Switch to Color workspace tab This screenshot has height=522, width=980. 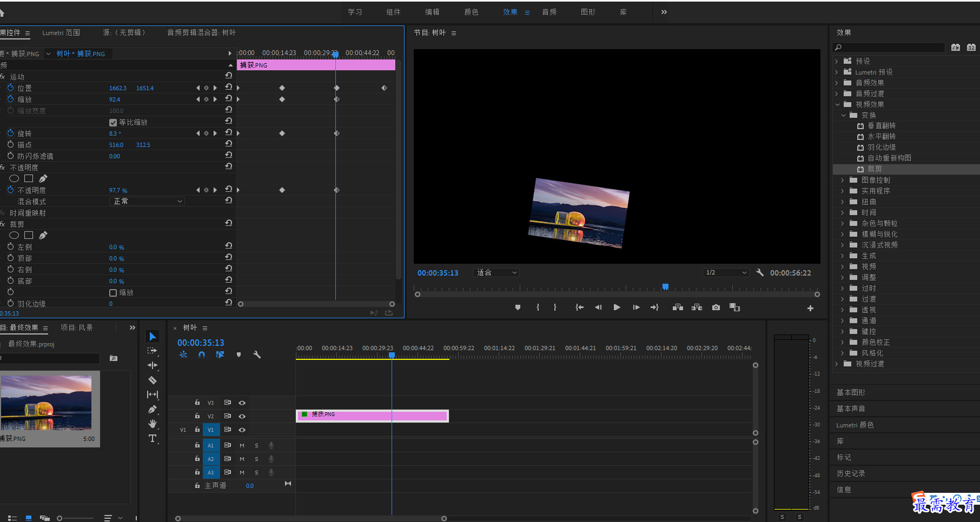click(x=472, y=12)
